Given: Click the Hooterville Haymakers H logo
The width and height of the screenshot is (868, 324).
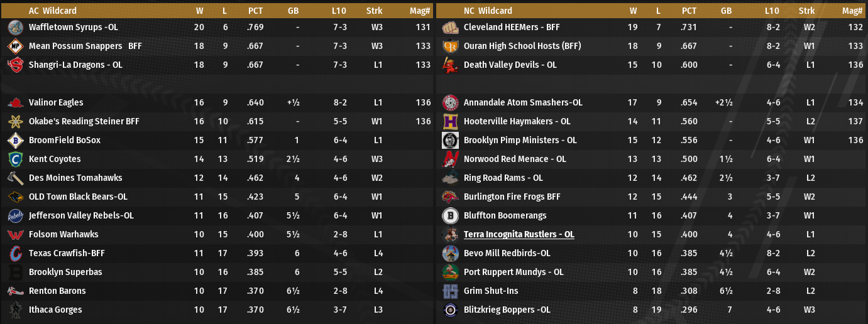Looking at the screenshot, I should (x=450, y=122).
